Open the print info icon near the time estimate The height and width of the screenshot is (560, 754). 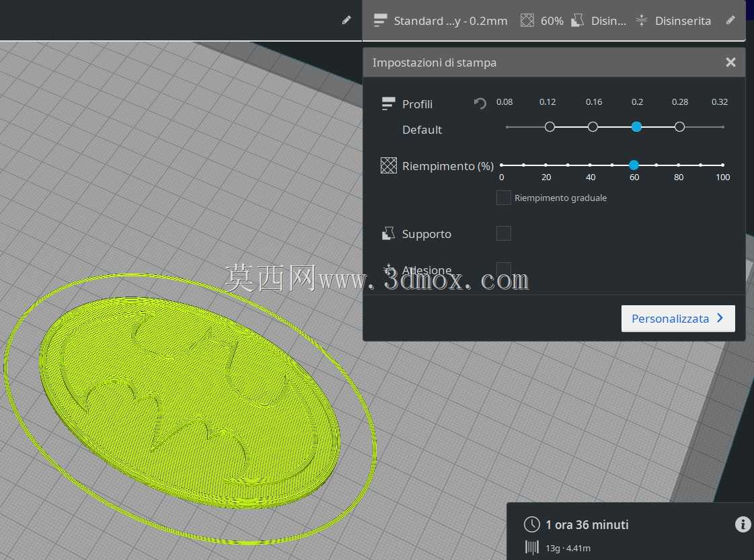743,524
